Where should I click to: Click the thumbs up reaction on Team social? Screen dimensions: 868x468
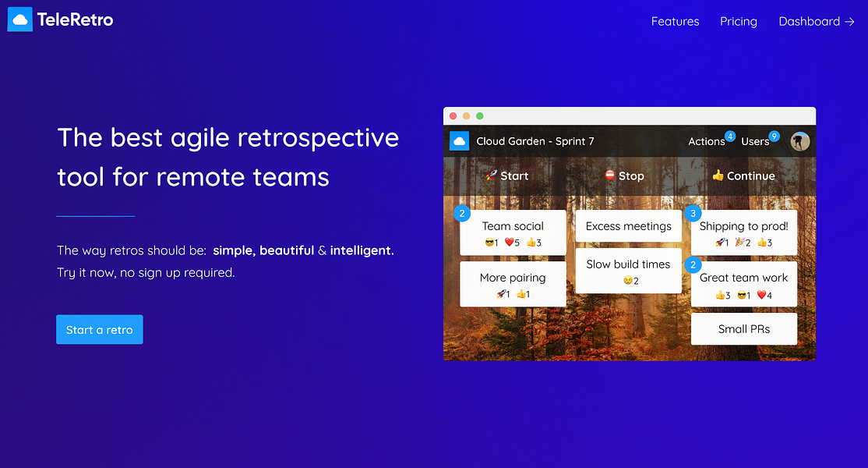(x=535, y=243)
